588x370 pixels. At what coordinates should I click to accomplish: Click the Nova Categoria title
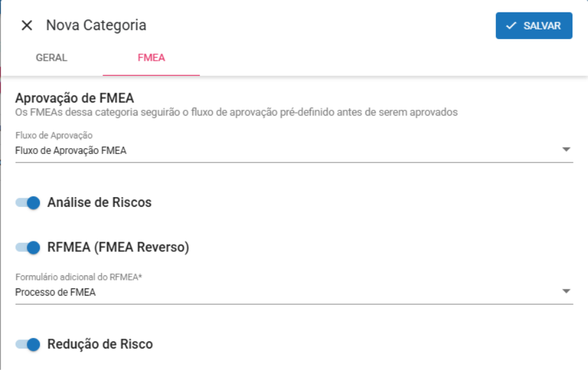pyautogui.click(x=96, y=25)
